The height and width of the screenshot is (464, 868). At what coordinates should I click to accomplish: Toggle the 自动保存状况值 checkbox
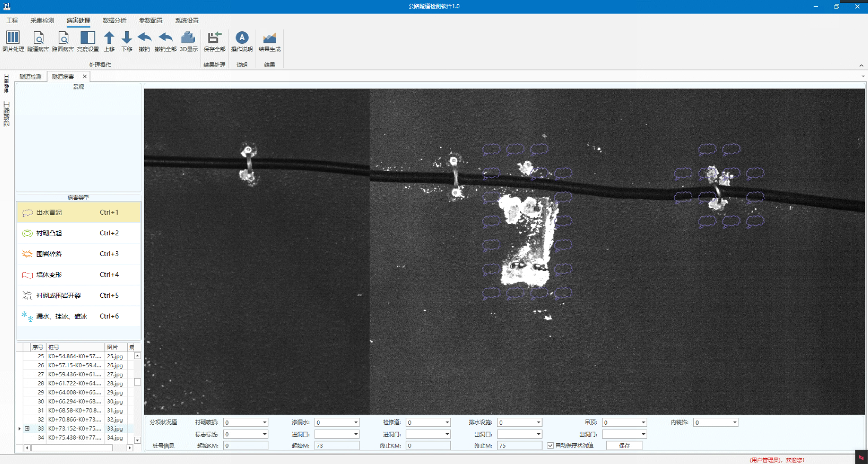point(550,445)
